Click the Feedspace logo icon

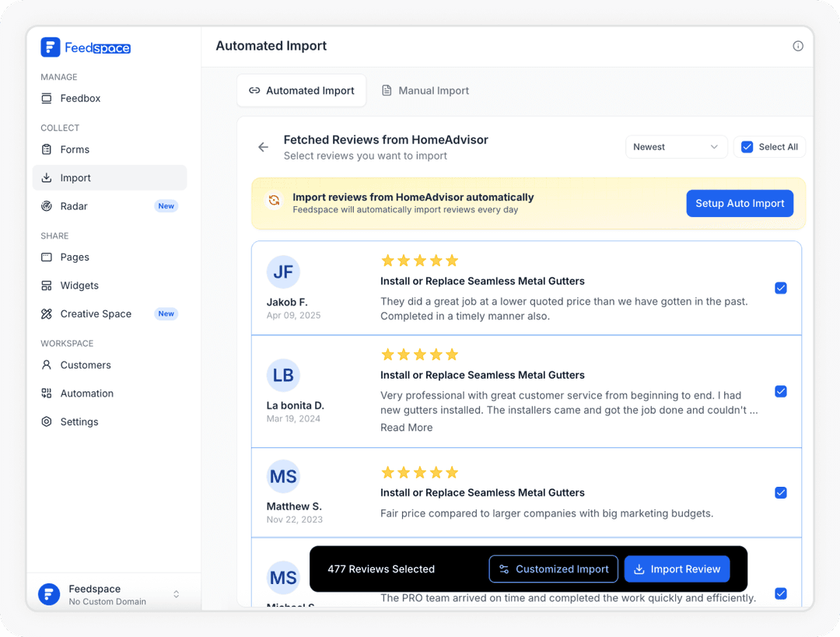click(51, 47)
